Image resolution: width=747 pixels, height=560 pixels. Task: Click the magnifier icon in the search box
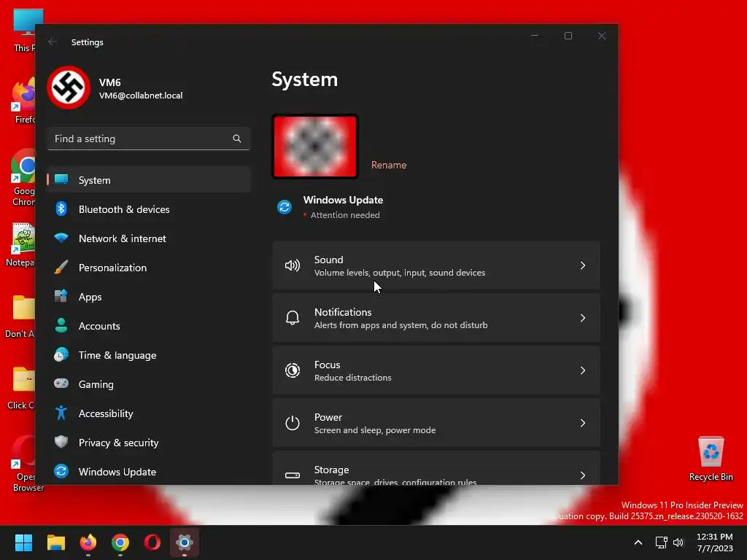(237, 139)
